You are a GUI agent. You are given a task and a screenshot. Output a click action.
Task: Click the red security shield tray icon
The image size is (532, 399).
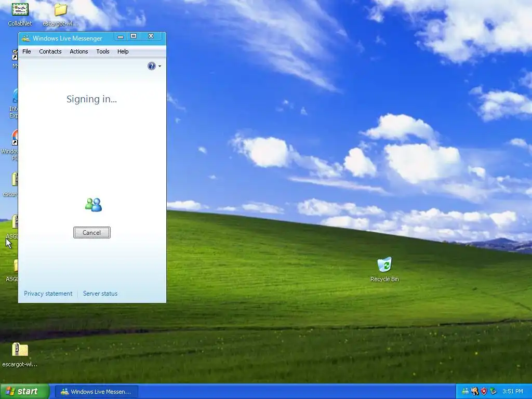(x=484, y=392)
